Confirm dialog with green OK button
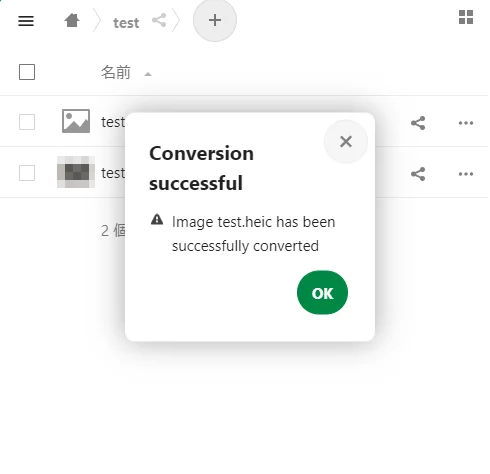Screen dimensions: 490x474 (x=322, y=293)
